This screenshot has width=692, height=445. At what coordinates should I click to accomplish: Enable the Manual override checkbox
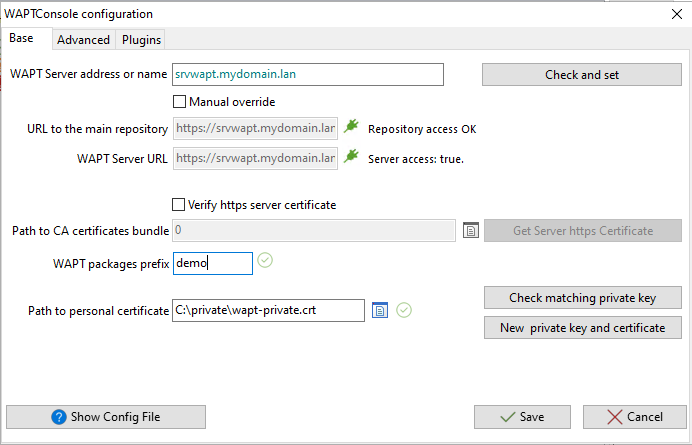pyautogui.click(x=180, y=101)
